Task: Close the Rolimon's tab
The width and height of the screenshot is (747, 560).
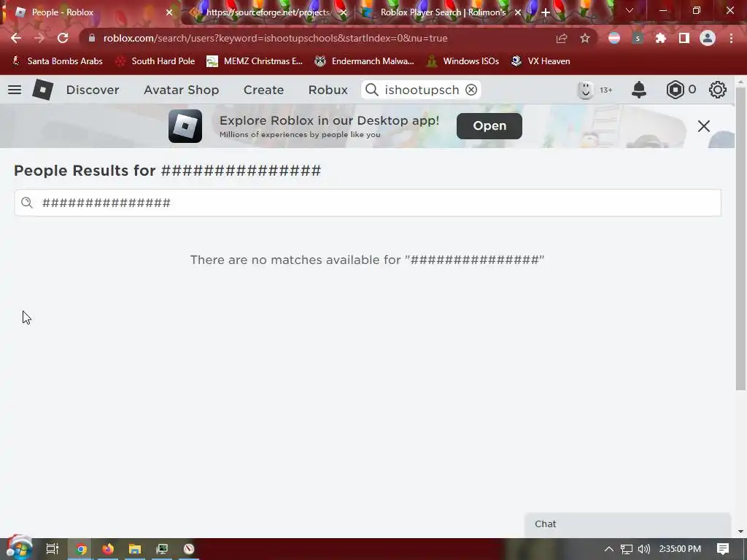Action: click(518, 12)
